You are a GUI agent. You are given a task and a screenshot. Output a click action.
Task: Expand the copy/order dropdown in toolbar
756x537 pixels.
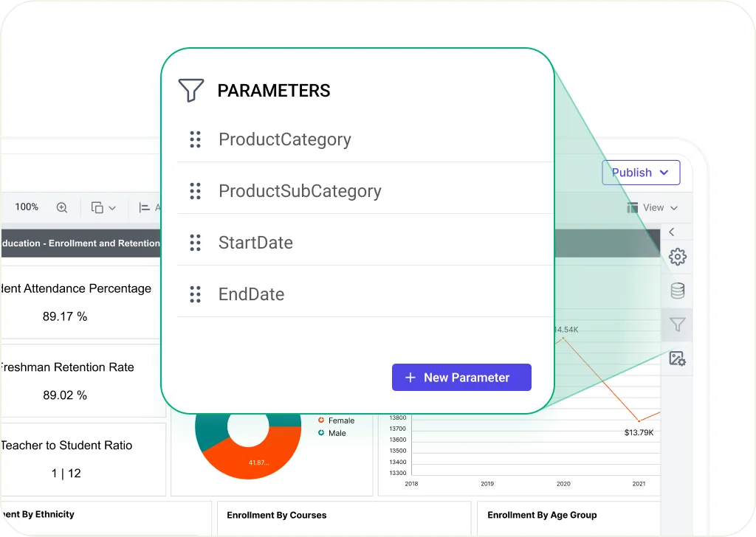[x=103, y=208]
